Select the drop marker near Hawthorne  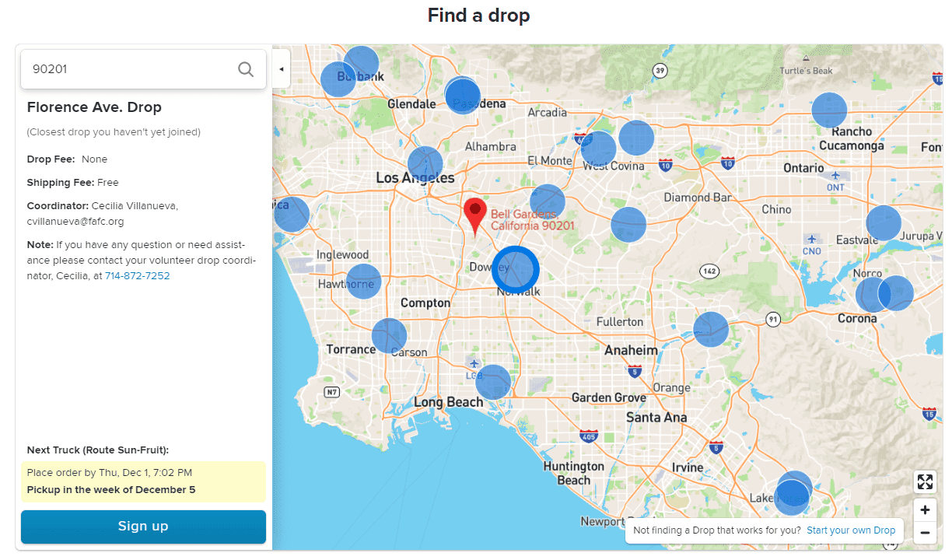[363, 282]
